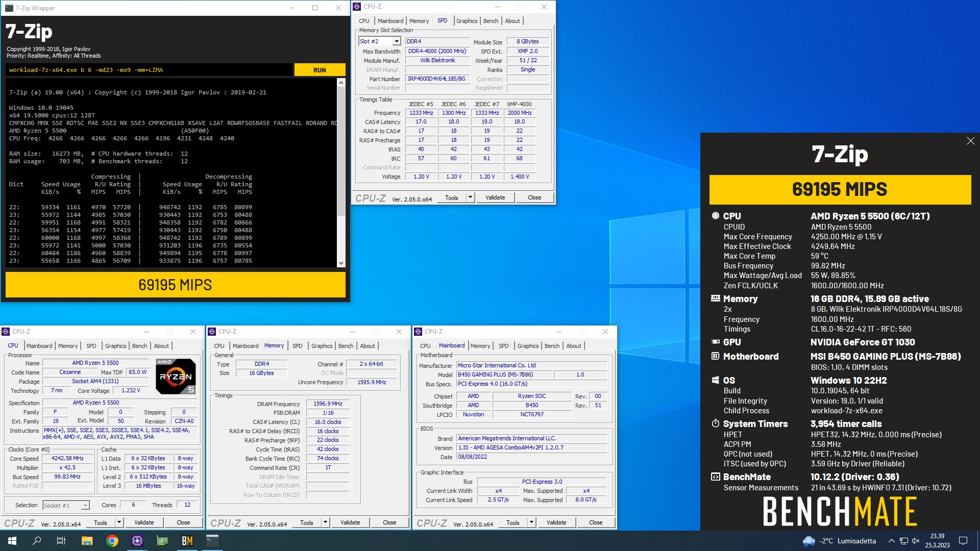This screenshot has height=551, width=980.
Task: Click the 7-Zip command line input field
Action: [x=149, y=70]
